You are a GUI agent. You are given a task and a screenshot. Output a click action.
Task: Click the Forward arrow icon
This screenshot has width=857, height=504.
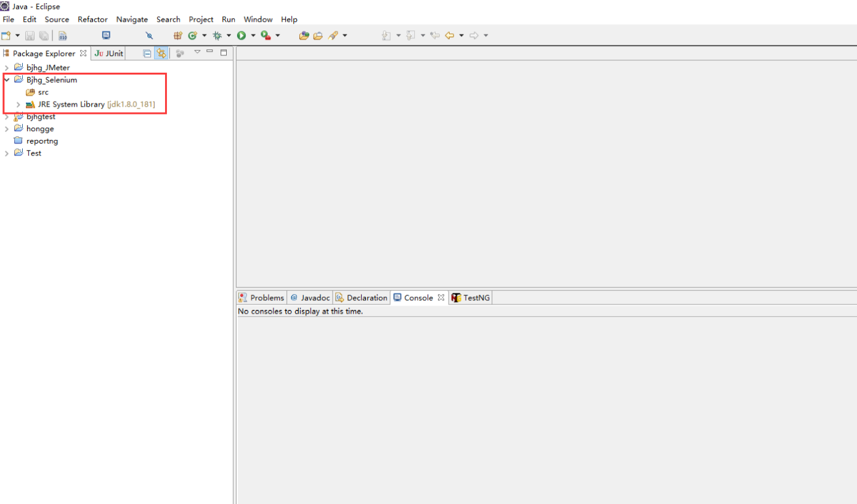(474, 36)
